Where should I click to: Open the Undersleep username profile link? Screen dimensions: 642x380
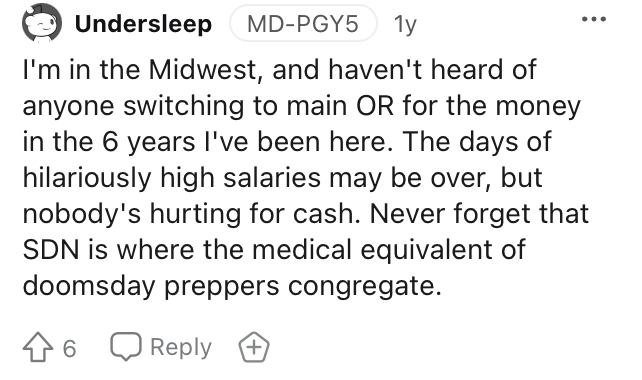(143, 24)
